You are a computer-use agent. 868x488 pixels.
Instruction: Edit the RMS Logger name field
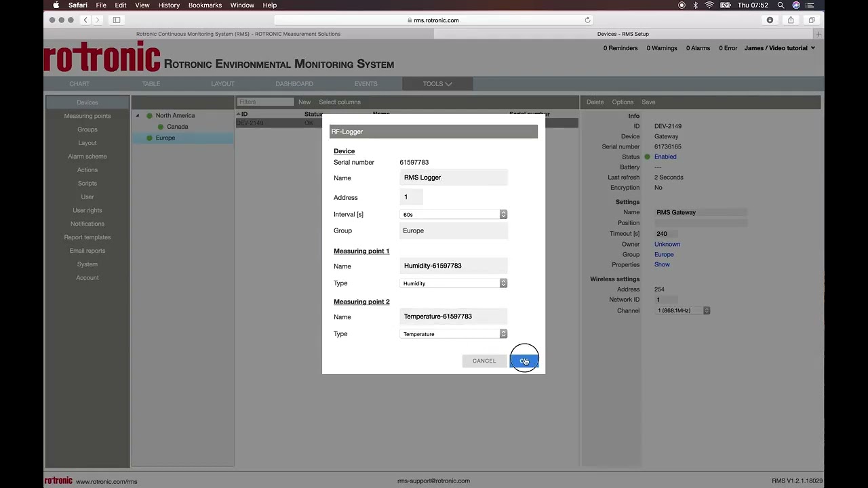click(x=454, y=178)
